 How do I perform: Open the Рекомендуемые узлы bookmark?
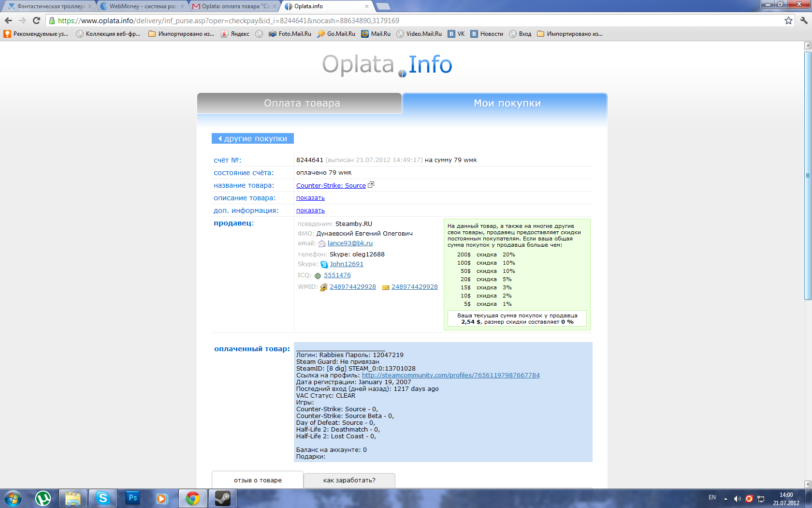(x=36, y=34)
